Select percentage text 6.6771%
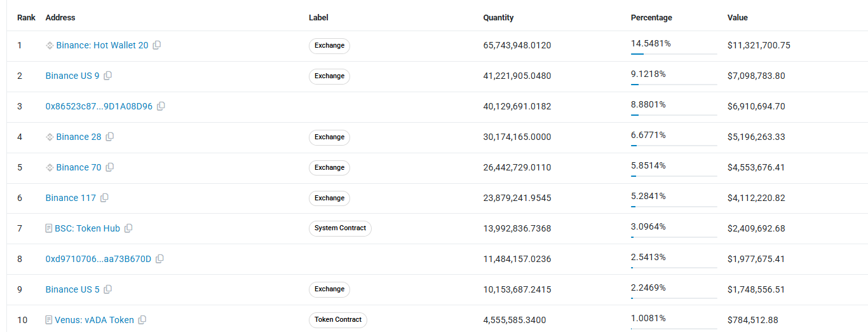868x332 pixels. coord(648,135)
